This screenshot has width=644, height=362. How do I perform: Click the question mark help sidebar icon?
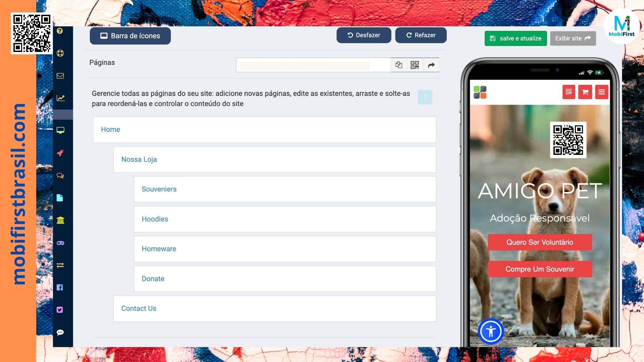pos(60,31)
